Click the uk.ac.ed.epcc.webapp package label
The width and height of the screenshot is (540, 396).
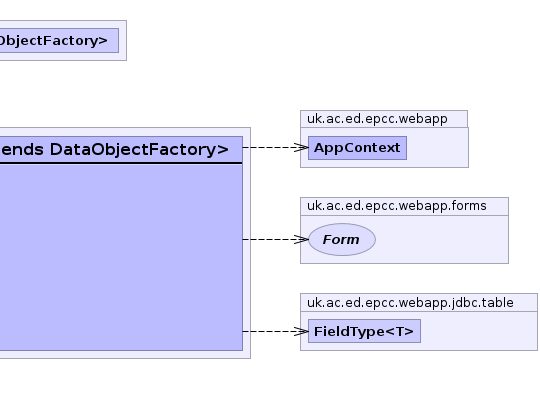(x=377, y=119)
